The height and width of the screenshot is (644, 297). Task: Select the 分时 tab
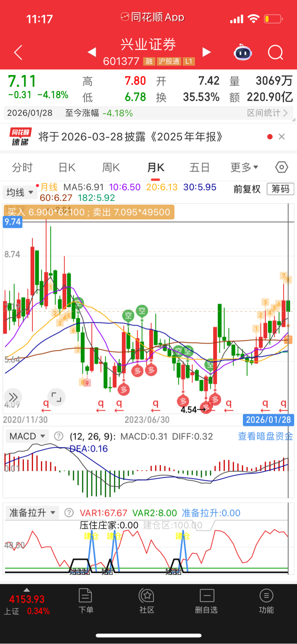(22, 168)
